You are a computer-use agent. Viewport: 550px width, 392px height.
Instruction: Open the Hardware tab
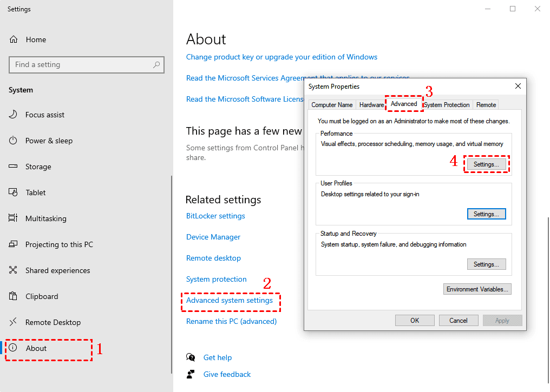(x=371, y=104)
